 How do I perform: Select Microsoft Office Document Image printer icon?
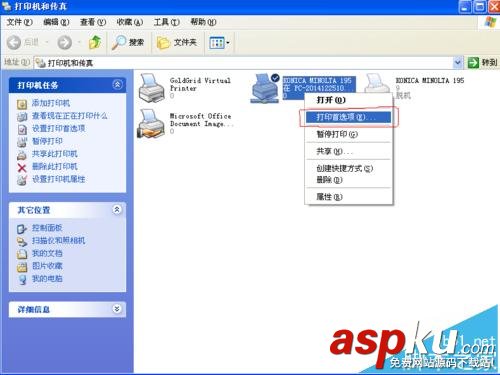152,124
